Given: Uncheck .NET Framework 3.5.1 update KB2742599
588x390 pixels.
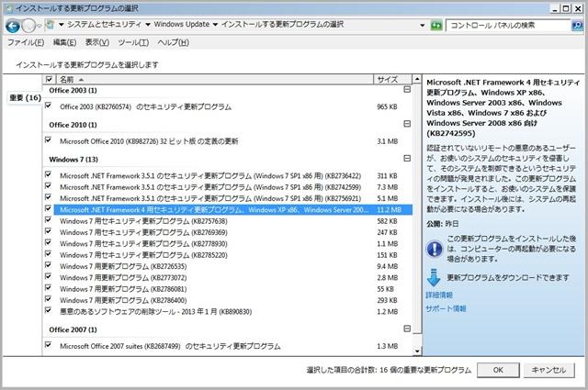Looking at the screenshot, I should [x=48, y=185].
